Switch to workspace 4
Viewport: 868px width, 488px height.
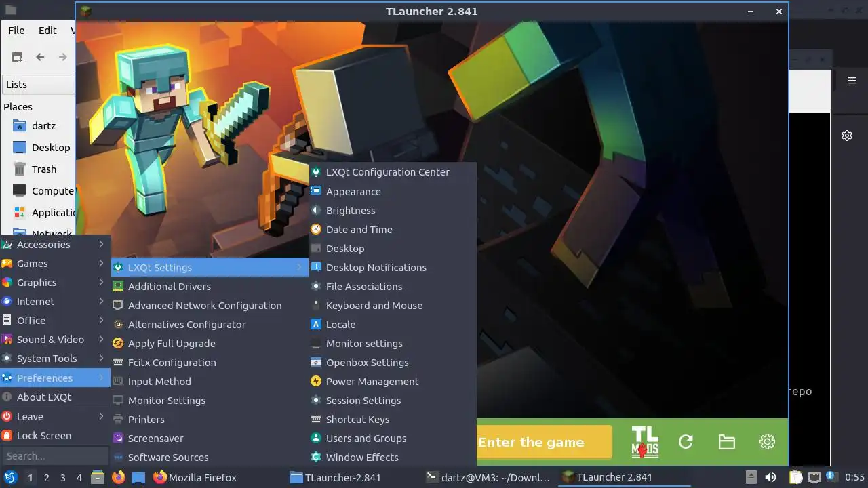79,477
